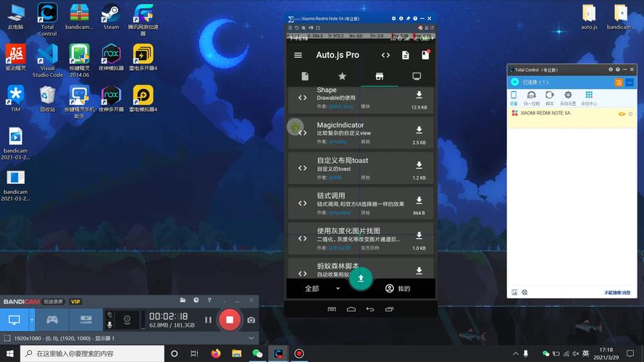
Task: Tap the code brackets icon in Auto.js header
Action: pos(385,55)
